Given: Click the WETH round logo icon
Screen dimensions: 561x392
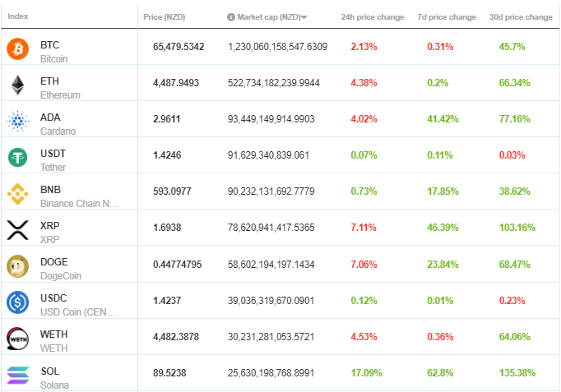Looking at the screenshot, I should pos(17,339).
